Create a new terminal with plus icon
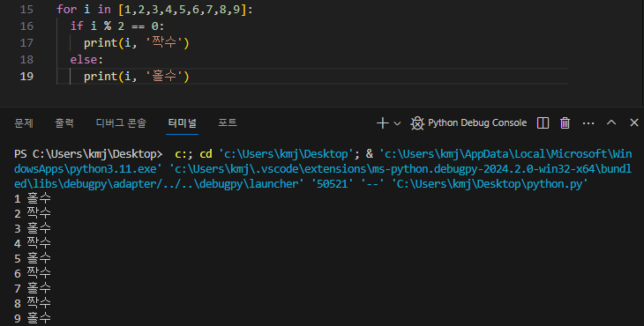The height and width of the screenshot is (326, 644). [382, 123]
